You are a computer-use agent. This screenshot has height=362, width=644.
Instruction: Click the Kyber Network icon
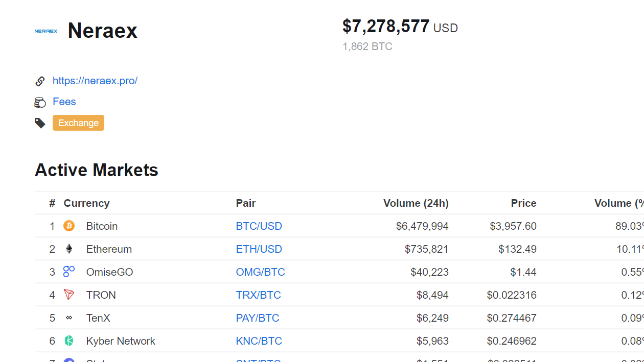[x=69, y=341]
